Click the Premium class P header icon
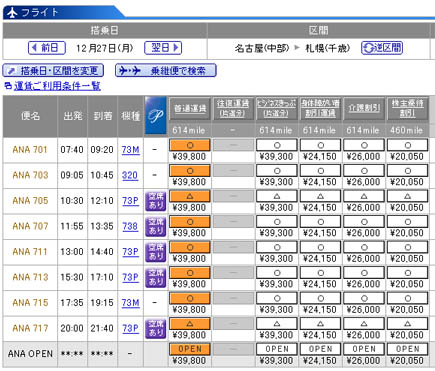 pos(156,116)
